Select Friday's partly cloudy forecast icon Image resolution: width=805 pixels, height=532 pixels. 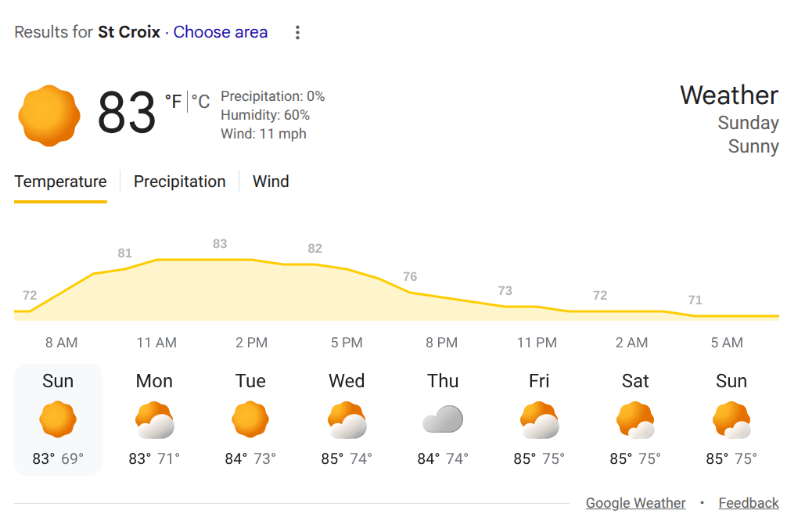[x=539, y=421]
